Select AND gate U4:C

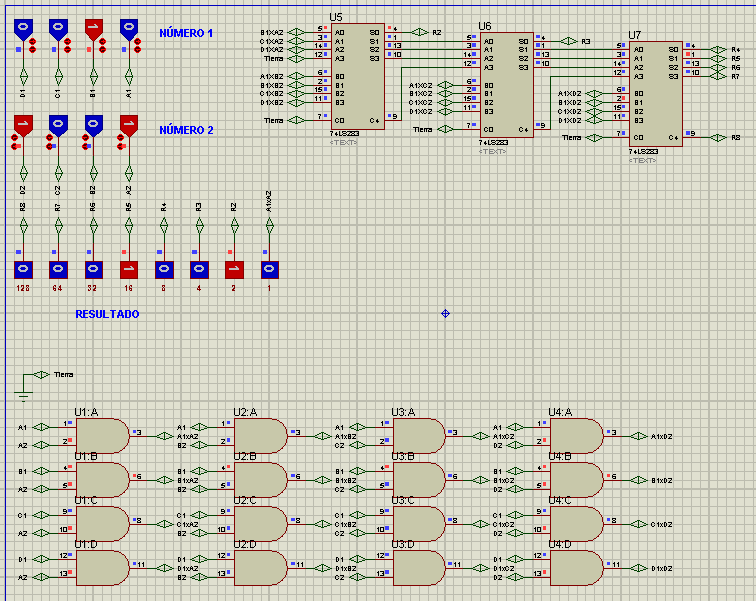click(577, 524)
